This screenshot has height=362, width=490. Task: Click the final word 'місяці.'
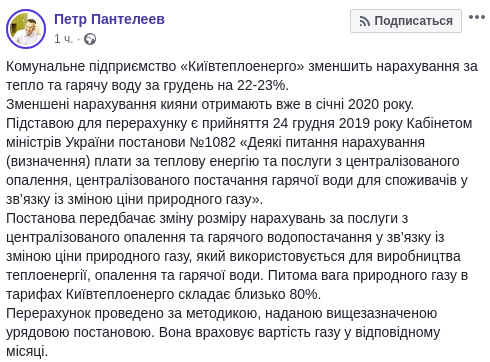(x=27, y=351)
